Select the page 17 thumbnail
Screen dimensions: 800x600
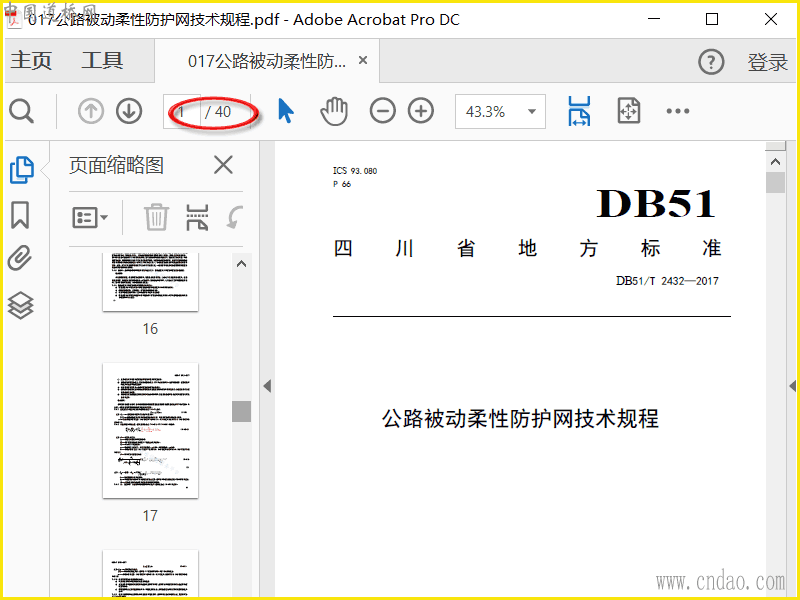tap(150, 431)
